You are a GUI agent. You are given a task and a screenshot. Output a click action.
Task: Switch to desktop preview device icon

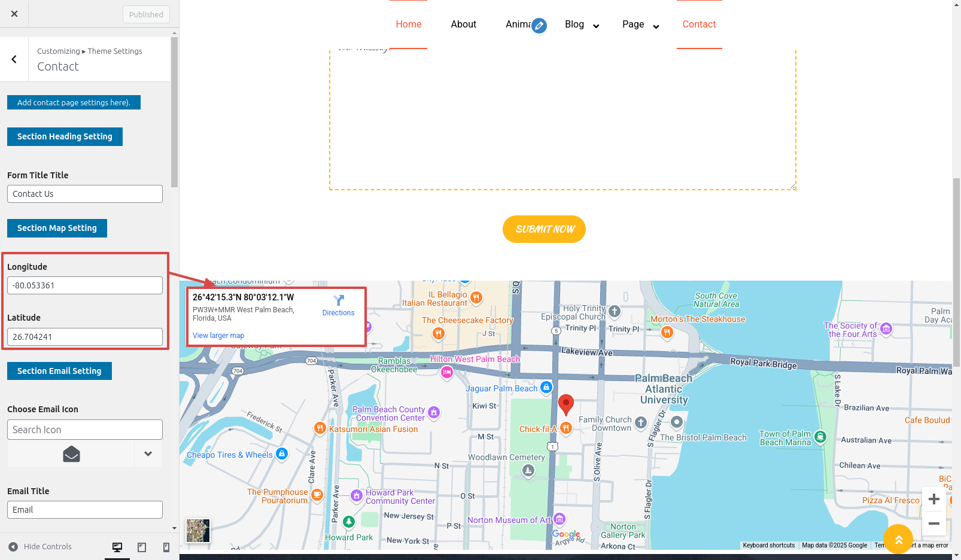click(x=117, y=547)
